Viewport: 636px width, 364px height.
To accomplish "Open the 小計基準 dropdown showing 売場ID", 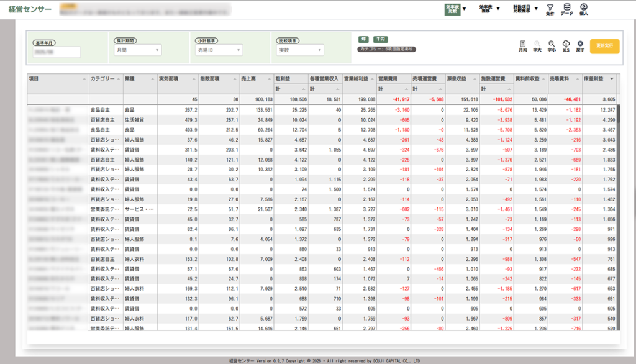I will pos(217,50).
